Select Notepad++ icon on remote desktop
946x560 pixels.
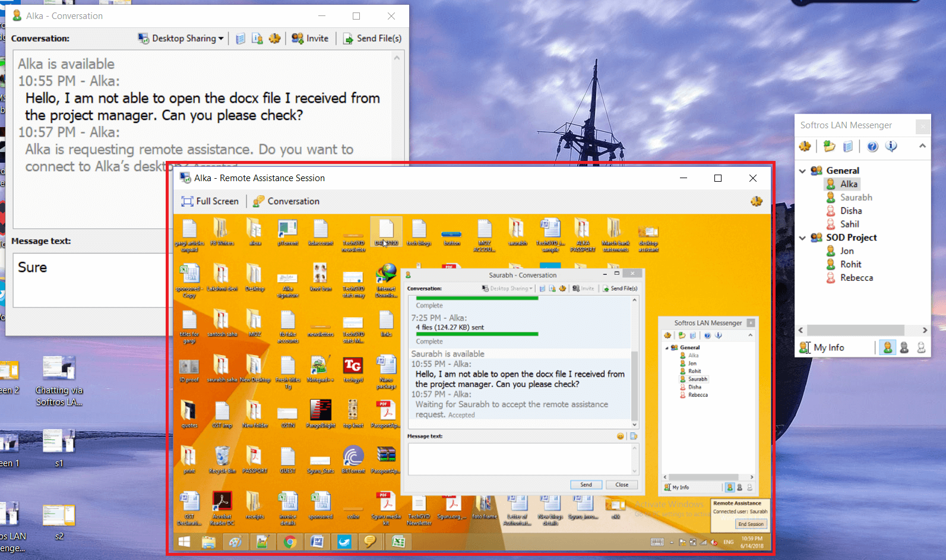click(319, 369)
